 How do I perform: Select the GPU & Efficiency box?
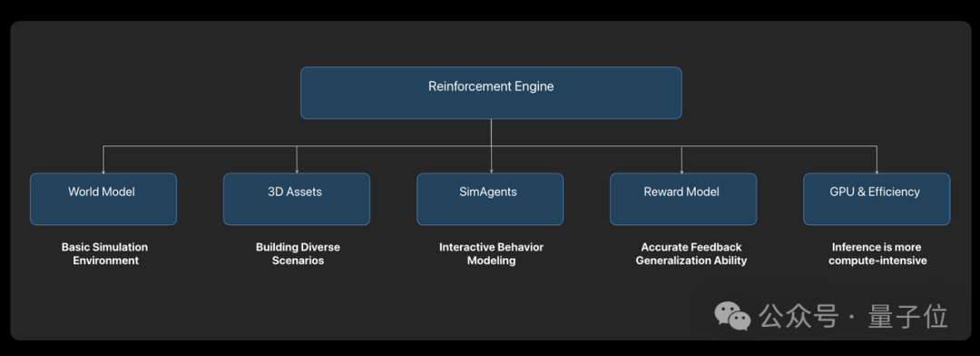pyautogui.click(x=877, y=199)
